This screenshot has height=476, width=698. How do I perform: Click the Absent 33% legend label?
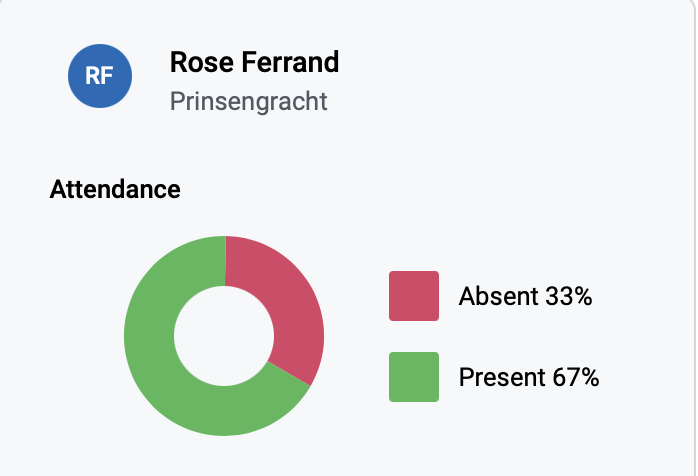[x=528, y=297]
